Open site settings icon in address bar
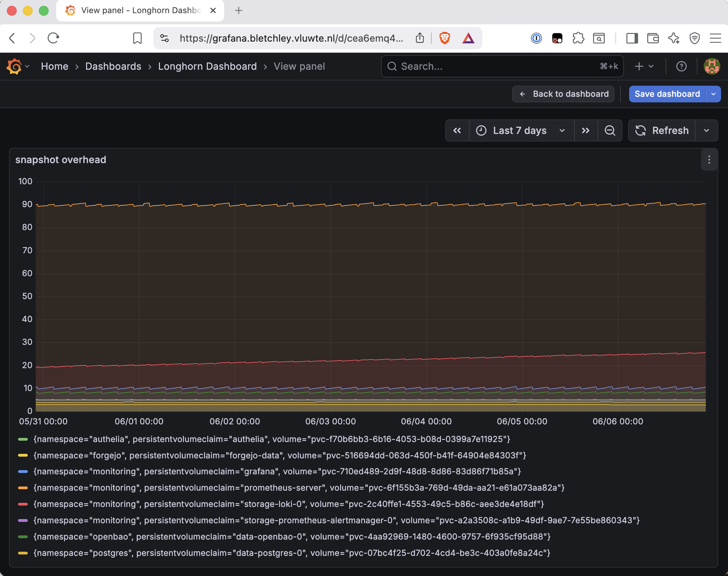728x576 pixels. 164,38
